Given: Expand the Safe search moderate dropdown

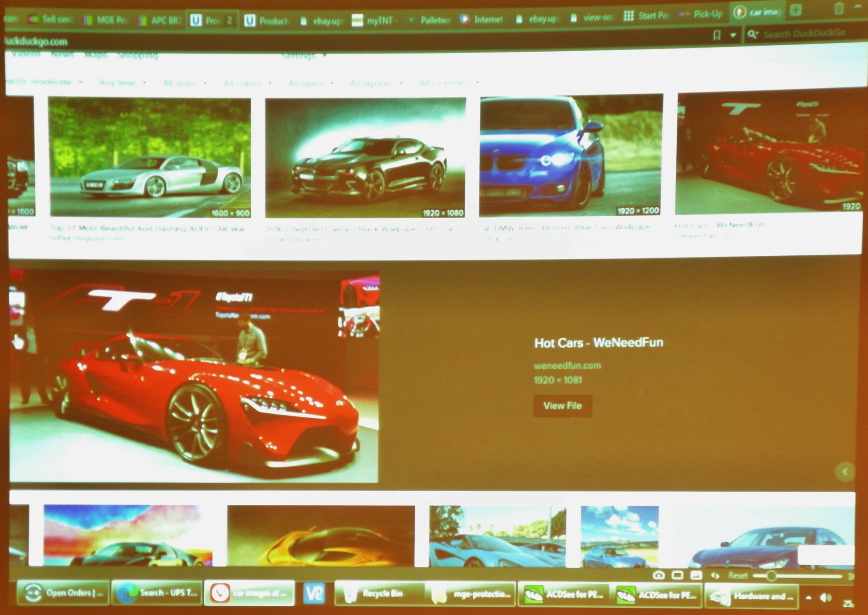Looking at the screenshot, I should [45, 81].
